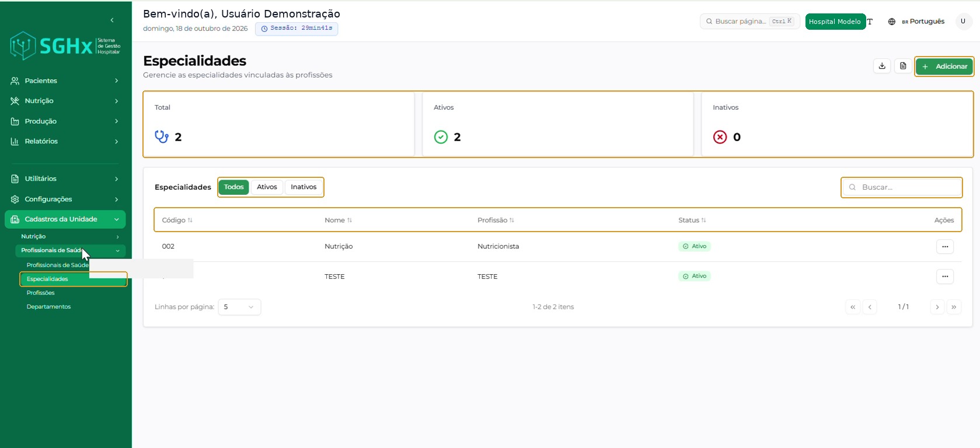Screen dimensions: 980x448
Task: Sort the table by Nome
Action: (x=338, y=220)
